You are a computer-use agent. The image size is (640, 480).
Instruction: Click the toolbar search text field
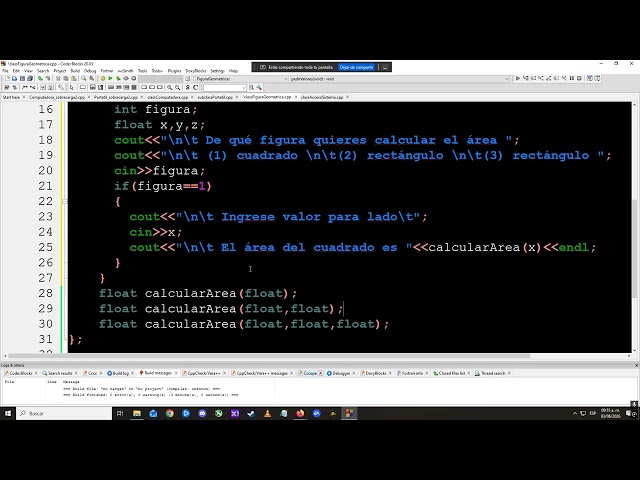[x=223, y=88]
